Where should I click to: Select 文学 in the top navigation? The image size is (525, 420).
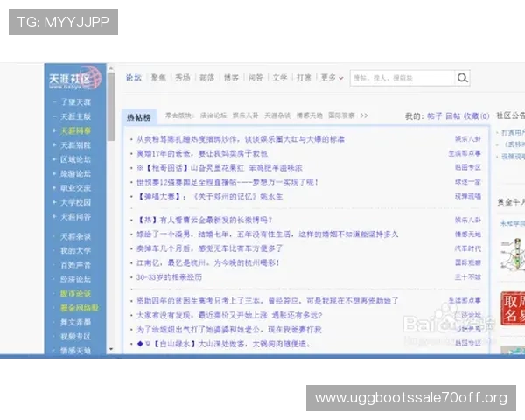(x=280, y=78)
